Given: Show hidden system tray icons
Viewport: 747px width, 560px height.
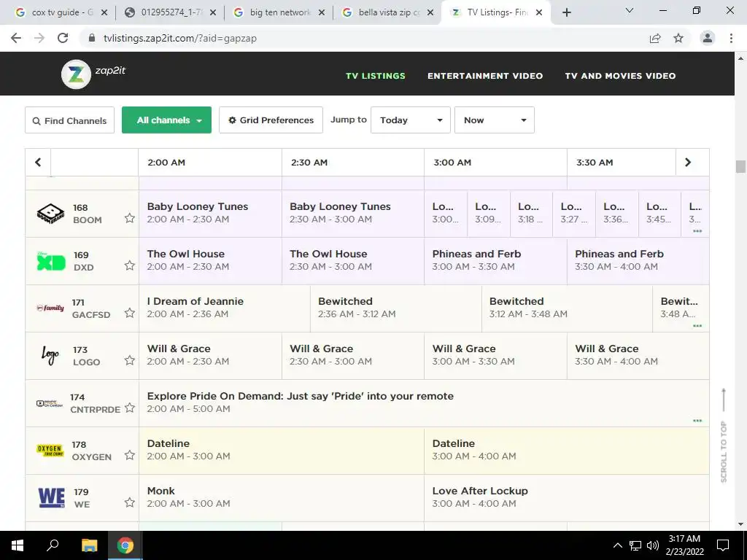Looking at the screenshot, I should coord(617,545).
